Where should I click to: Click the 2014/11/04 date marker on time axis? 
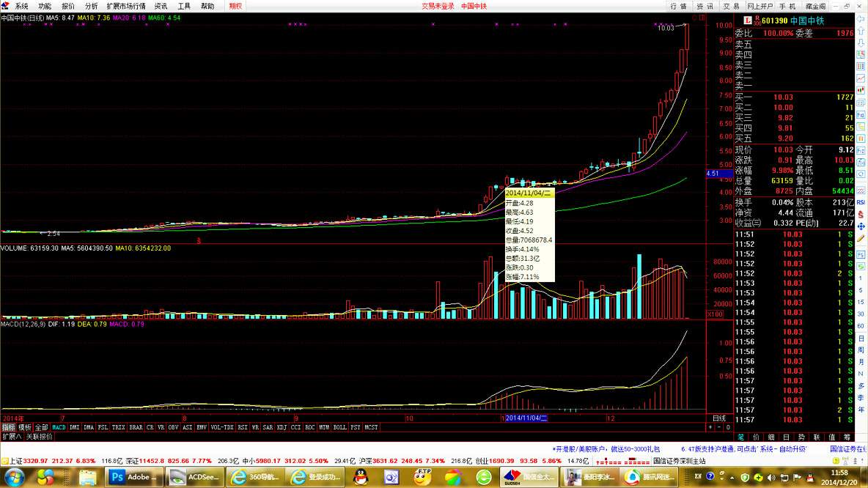point(526,418)
